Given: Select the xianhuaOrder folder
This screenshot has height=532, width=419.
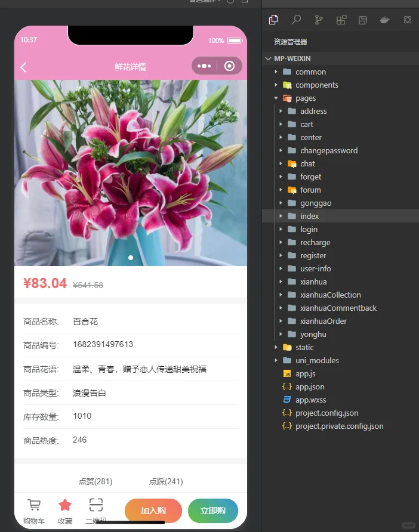Looking at the screenshot, I should pyautogui.click(x=324, y=321).
